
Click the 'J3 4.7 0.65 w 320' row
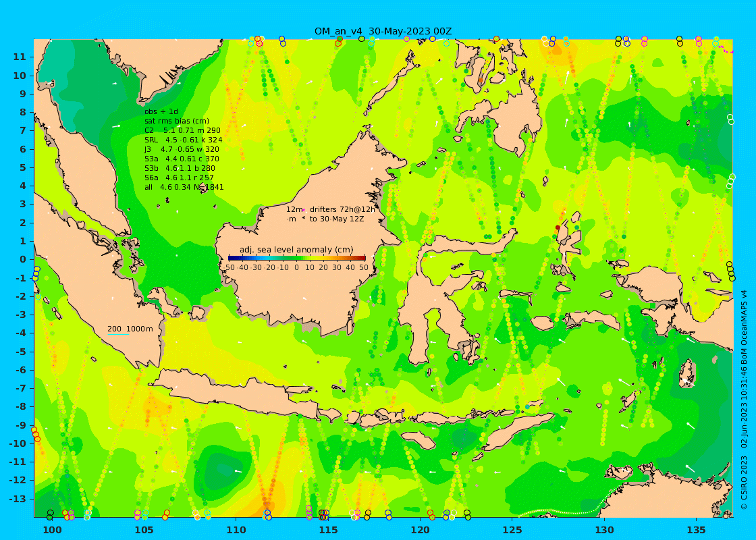(182, 149)
